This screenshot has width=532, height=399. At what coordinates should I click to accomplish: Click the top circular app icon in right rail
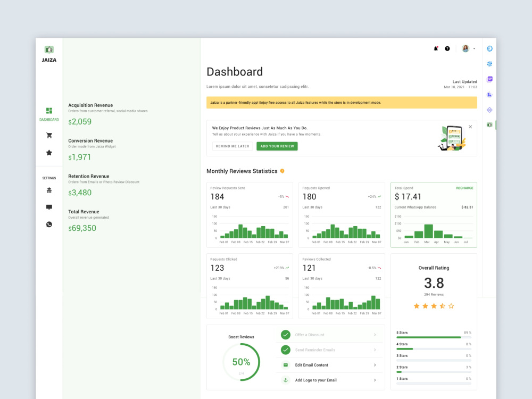point(489,48)
